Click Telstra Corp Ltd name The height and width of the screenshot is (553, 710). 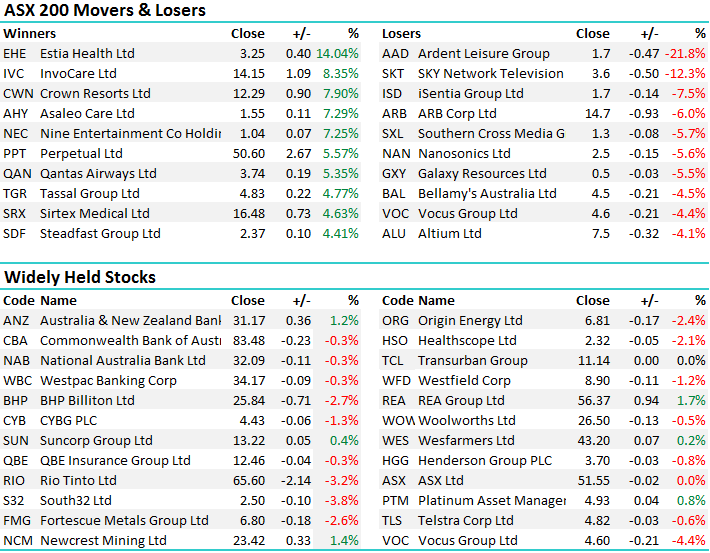coord(466,520)
